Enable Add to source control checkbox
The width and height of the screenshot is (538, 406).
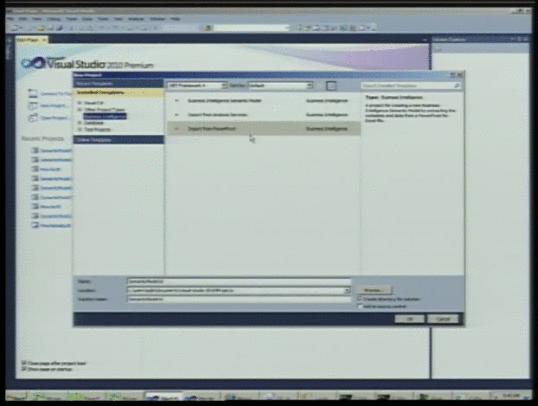pos(360,306)
